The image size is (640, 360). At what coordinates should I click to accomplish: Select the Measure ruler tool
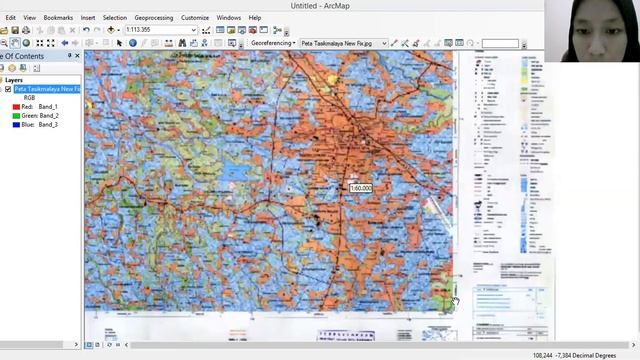click(x=169, y=43)
